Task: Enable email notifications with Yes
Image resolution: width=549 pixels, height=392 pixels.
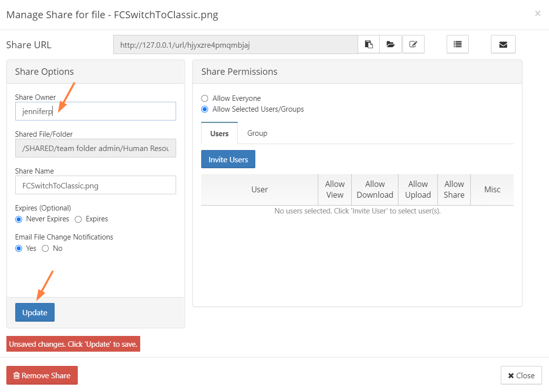Action: pyautogui.click(x=19, y=248)
